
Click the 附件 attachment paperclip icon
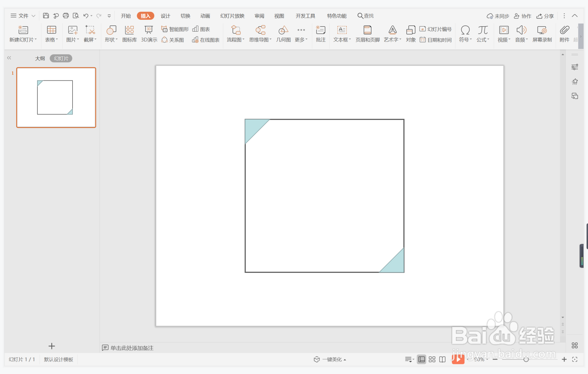564,34
